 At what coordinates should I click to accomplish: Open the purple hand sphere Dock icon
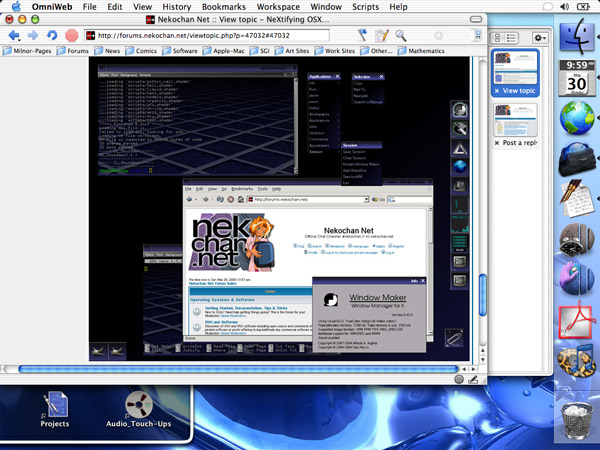(x=577, y=278)
